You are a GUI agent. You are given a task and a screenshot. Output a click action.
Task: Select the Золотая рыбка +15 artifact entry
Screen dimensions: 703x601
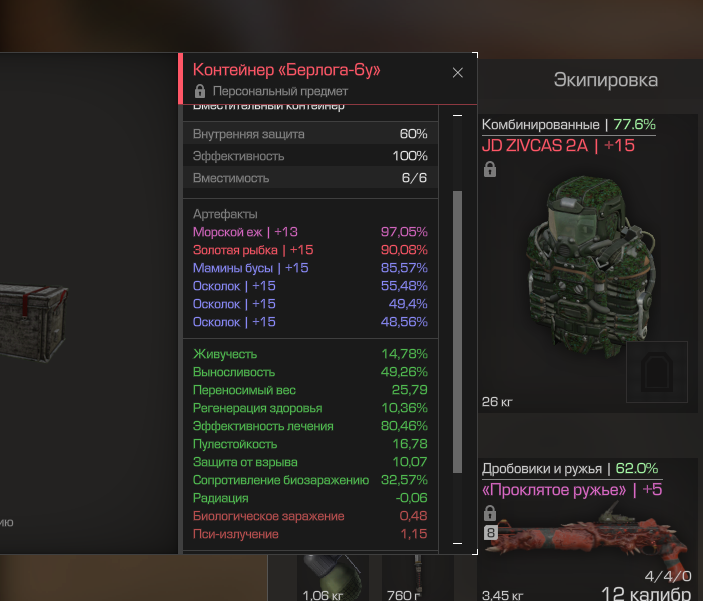pyautogui.click(x=310, y=250)
